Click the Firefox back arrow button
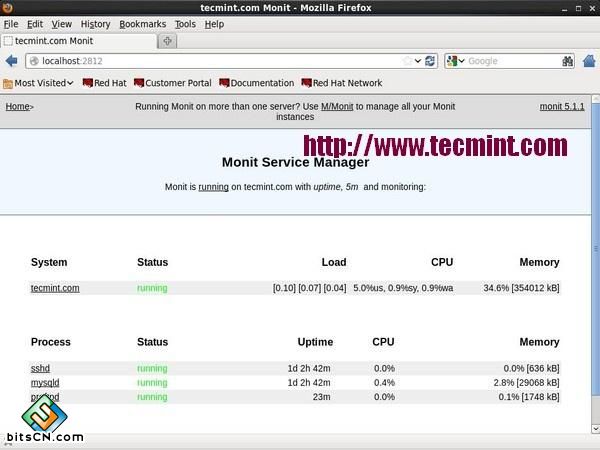The image size is (600, 450). click(x=12, y=61)
